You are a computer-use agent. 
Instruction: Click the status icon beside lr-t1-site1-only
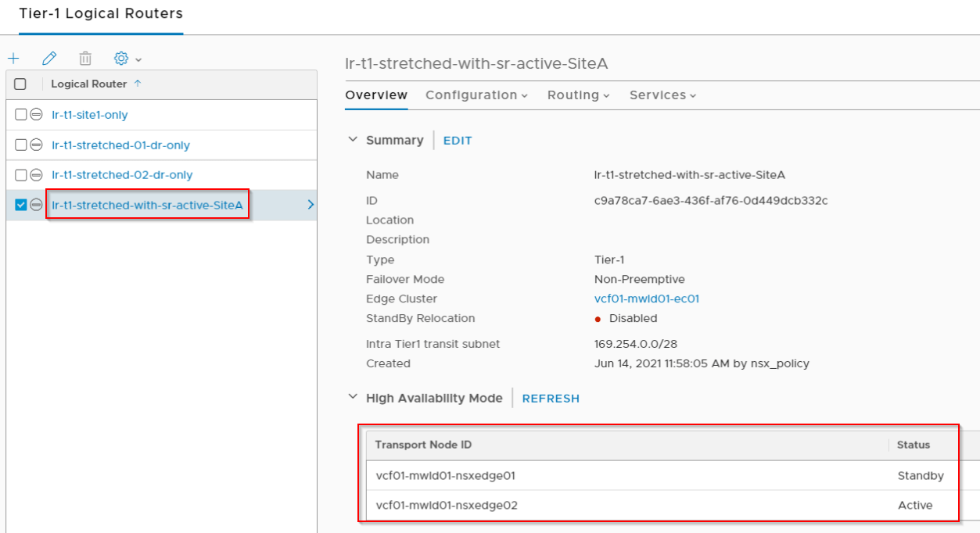pos(36,115)
